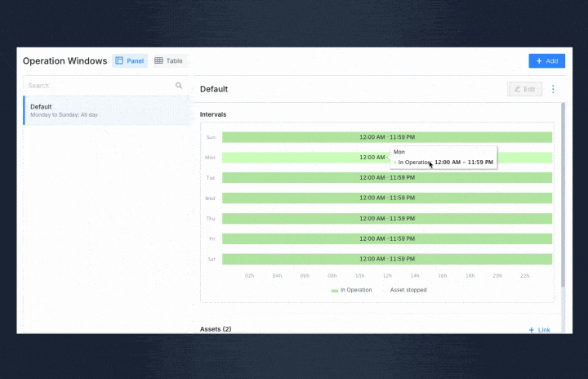Click the Intervals section heading
Viewport: 588px width, 379px height.
tap(213, 114)
